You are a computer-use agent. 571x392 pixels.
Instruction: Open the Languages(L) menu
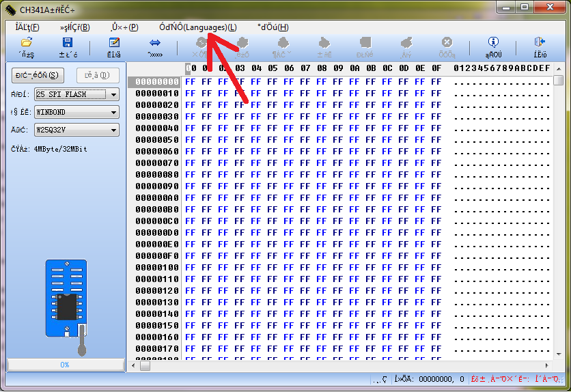click(198, 27)
